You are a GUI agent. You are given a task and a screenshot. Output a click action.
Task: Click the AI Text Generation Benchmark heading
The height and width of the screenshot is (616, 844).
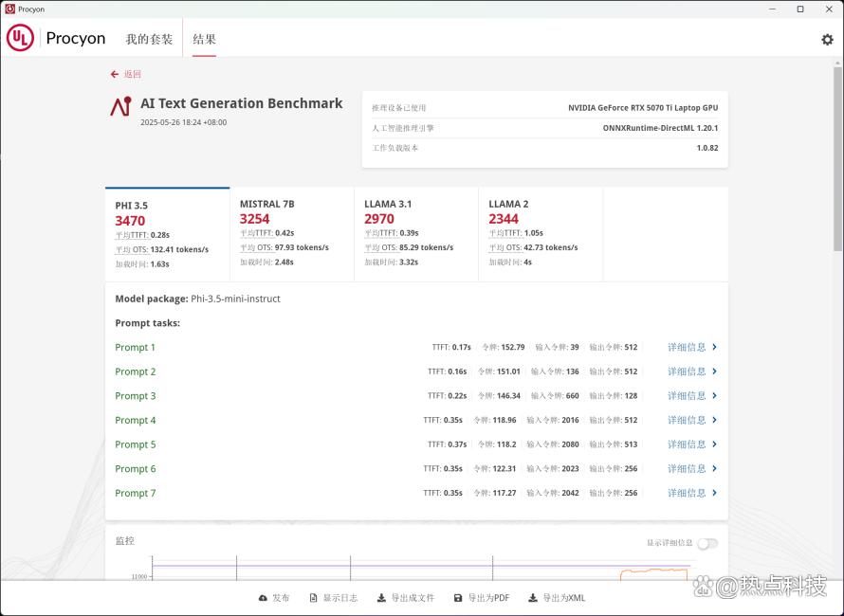pos(241,103)
